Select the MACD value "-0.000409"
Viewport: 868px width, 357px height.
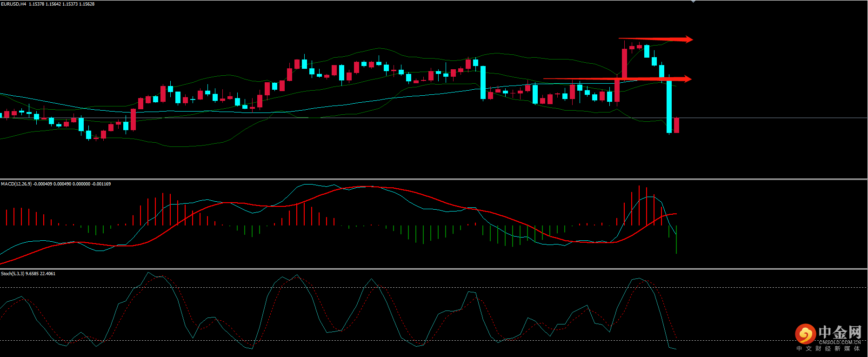click(42, 184)
